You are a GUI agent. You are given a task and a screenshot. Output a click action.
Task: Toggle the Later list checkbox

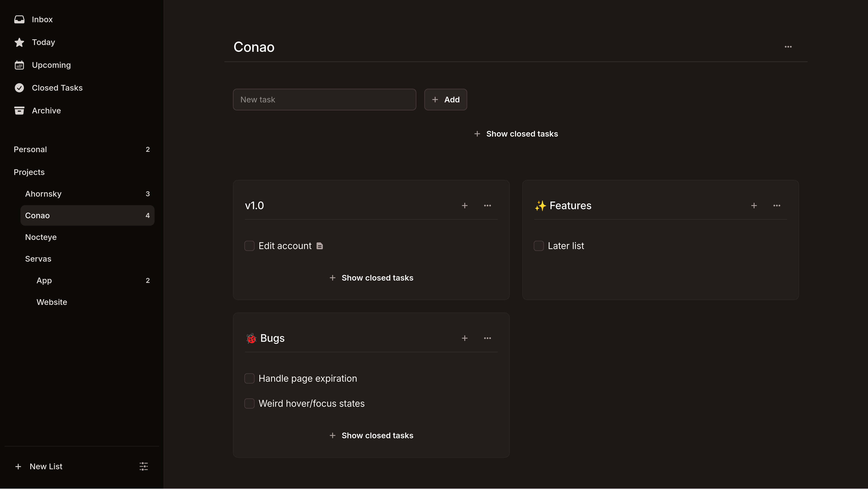point(538,246)
